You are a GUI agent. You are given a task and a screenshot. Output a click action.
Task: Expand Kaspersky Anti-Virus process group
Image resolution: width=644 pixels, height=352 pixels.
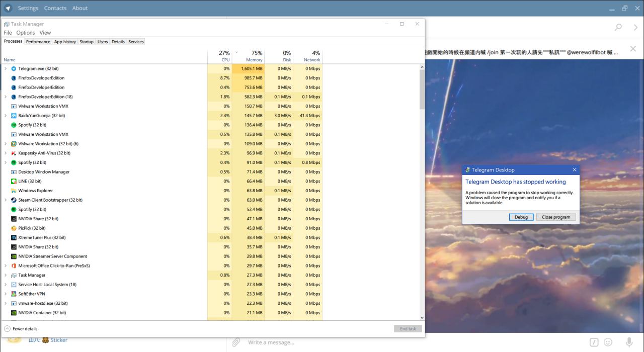coord(6,153)
